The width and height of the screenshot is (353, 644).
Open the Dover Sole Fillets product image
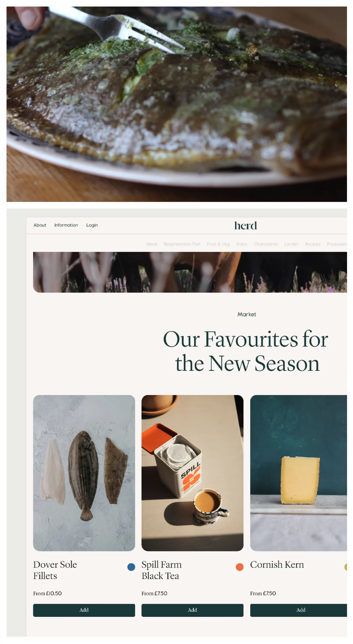[x=84, y=473]
